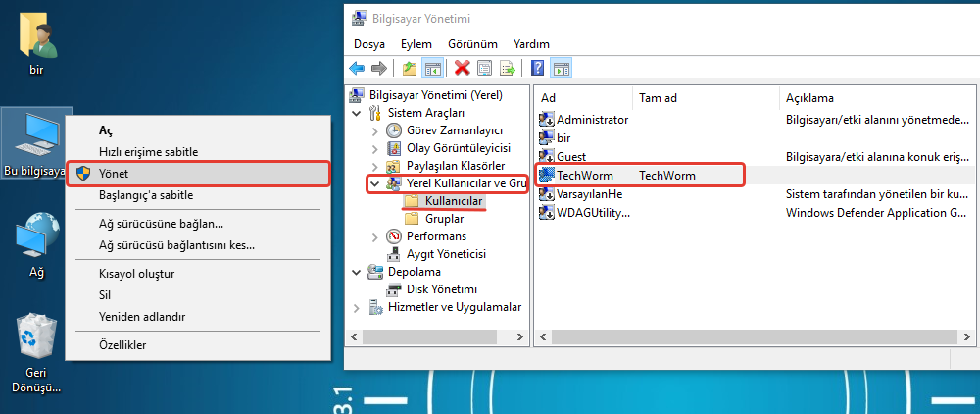Collapse the Depolama tree node

coord(358,272)
